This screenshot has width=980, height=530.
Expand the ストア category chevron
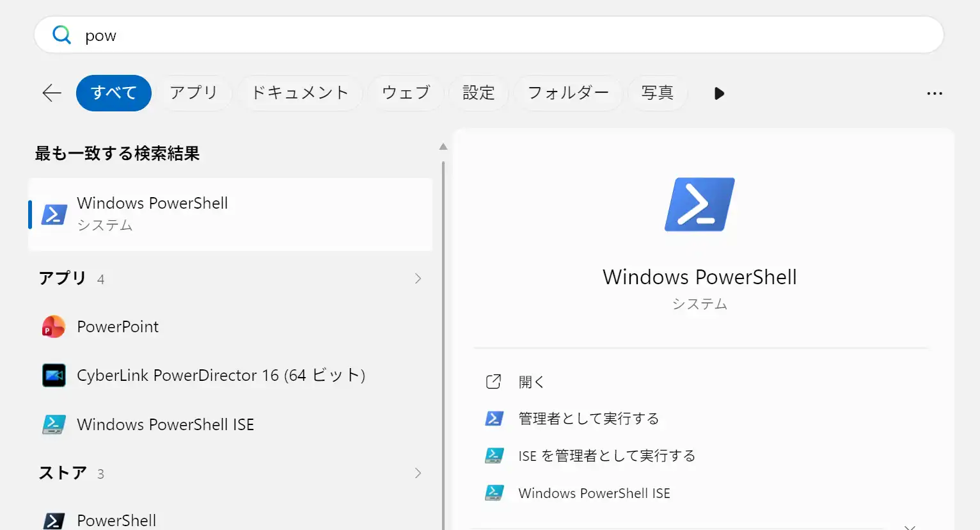point(418,473)
